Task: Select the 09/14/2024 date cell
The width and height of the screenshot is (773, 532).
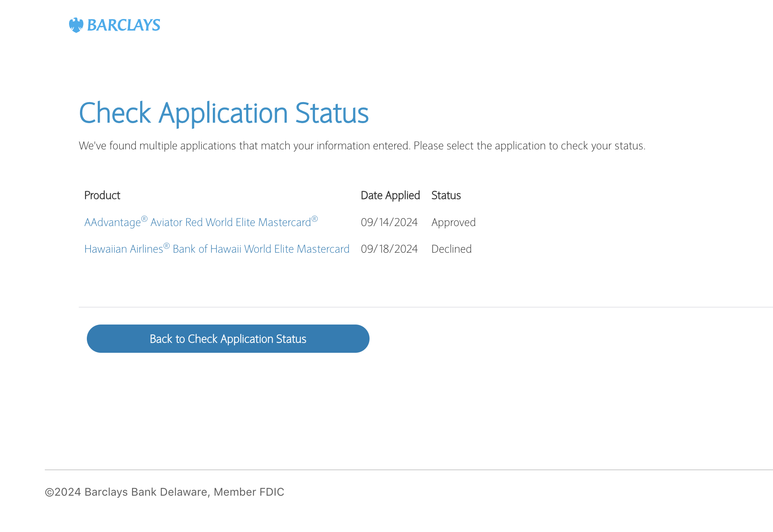Action: point(389,222)
